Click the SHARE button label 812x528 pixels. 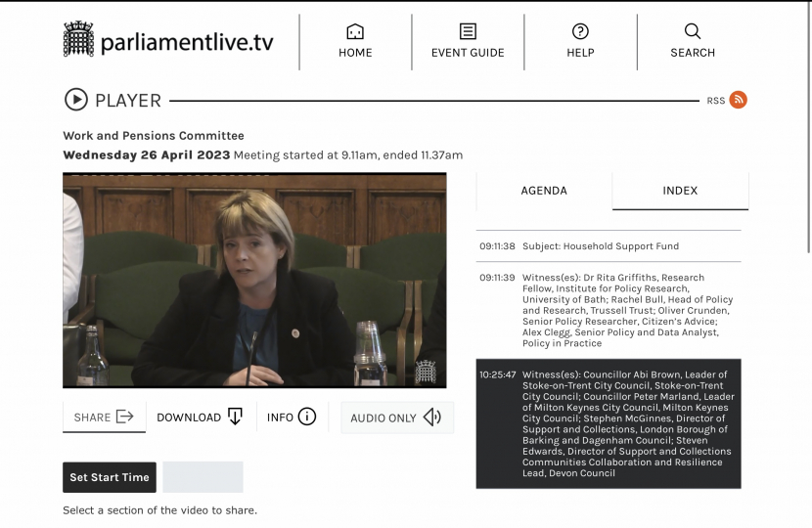(92, 418)
